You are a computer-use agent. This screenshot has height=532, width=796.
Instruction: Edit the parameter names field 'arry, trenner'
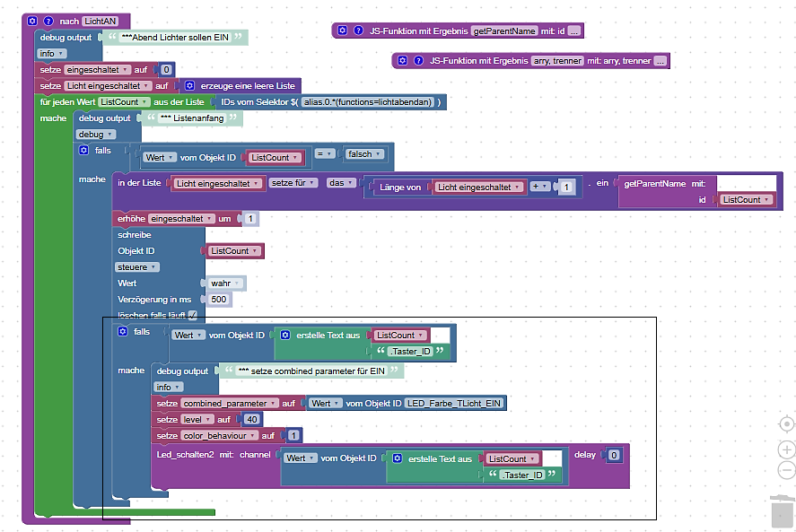coord(557,61)
